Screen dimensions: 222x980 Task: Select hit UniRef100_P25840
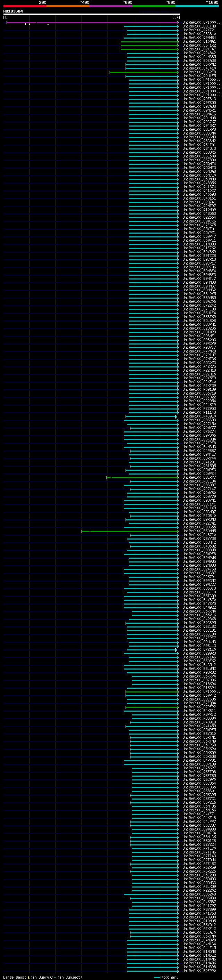pyautogui.click(x=199, y=516)
